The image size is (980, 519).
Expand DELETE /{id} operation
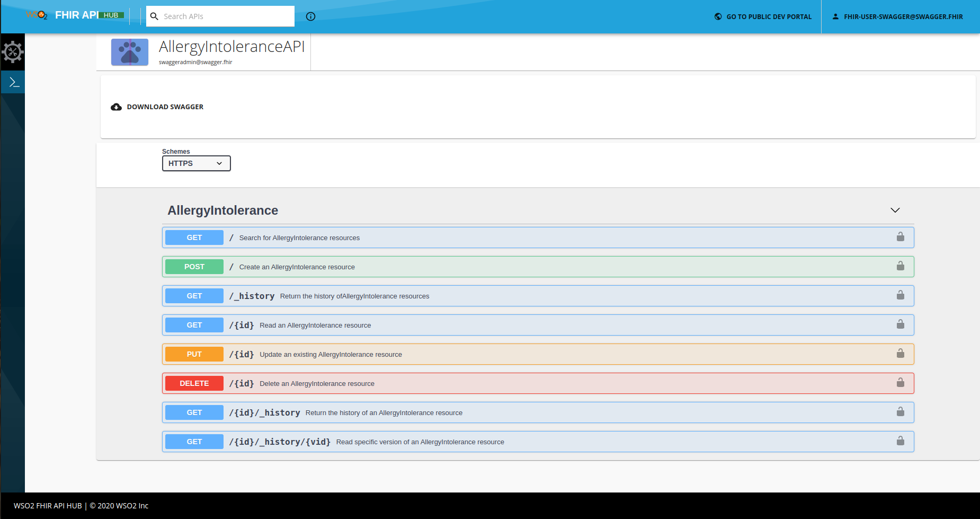(538, 383)
